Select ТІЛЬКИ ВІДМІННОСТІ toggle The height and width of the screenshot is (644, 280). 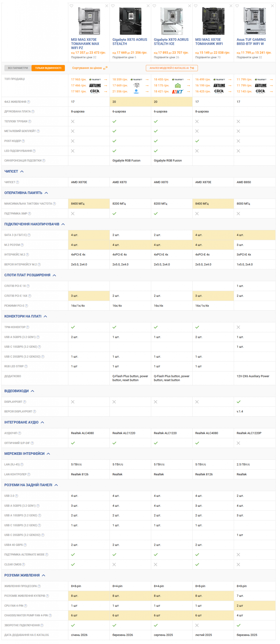click(48, 68)
